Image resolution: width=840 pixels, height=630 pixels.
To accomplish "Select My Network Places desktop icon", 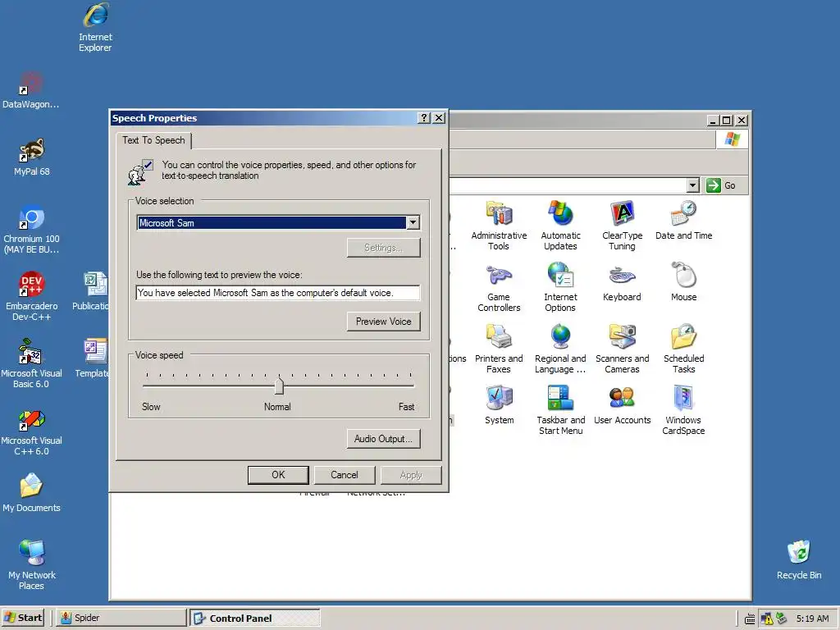I will click(31, 565).
